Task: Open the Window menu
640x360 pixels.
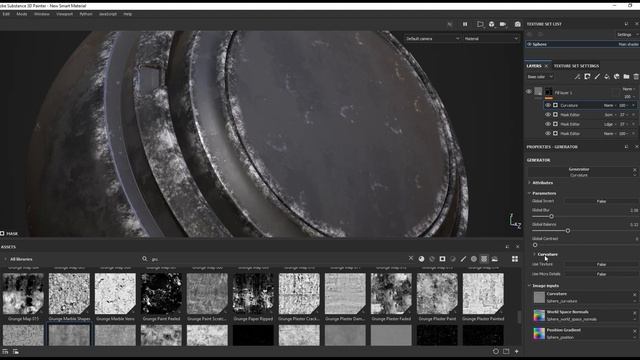Action: pyautogui.click(x=42, y=14)
